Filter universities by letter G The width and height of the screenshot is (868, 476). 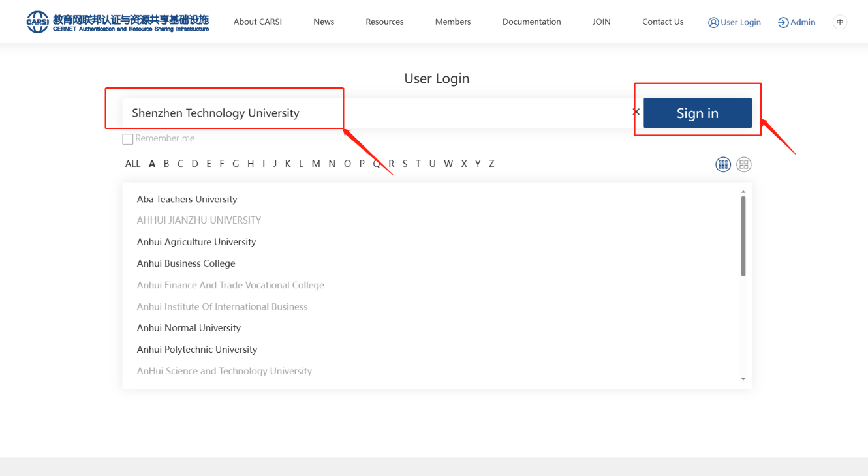(x=236, y=164)
